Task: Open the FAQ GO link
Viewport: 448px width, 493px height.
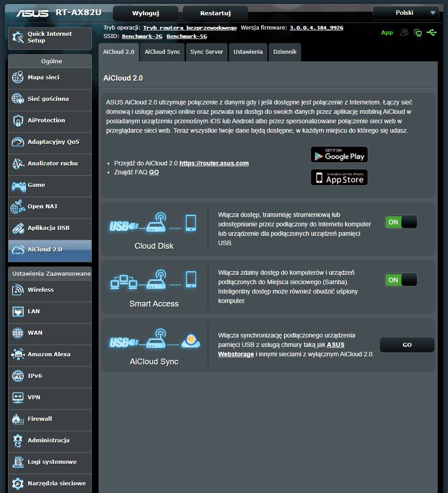Action: pos(154,172)
